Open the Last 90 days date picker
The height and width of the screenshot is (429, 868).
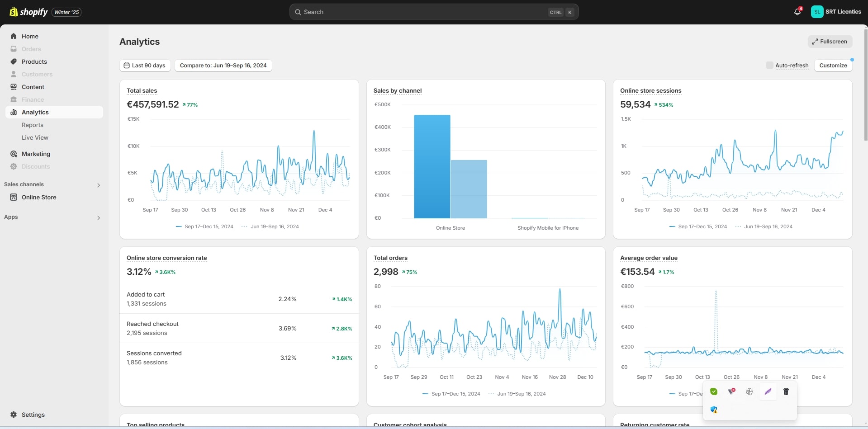pyautogui.click(x=145, y=66)
